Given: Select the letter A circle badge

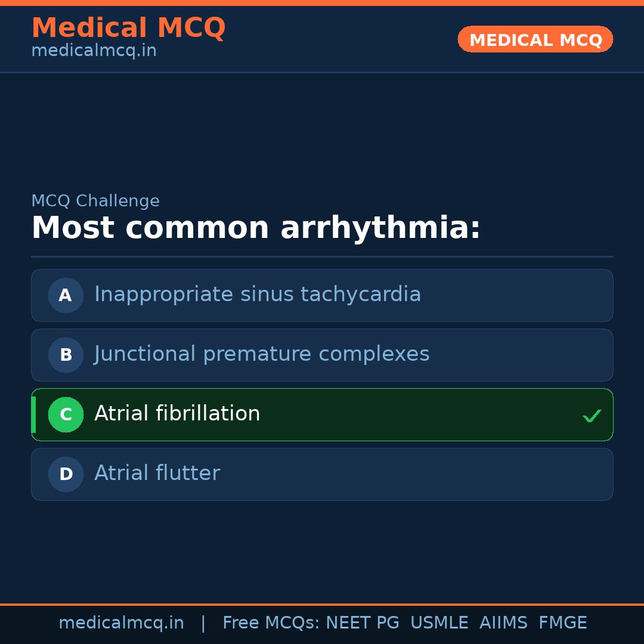Looking at the screenshot, I should point(66,295).
